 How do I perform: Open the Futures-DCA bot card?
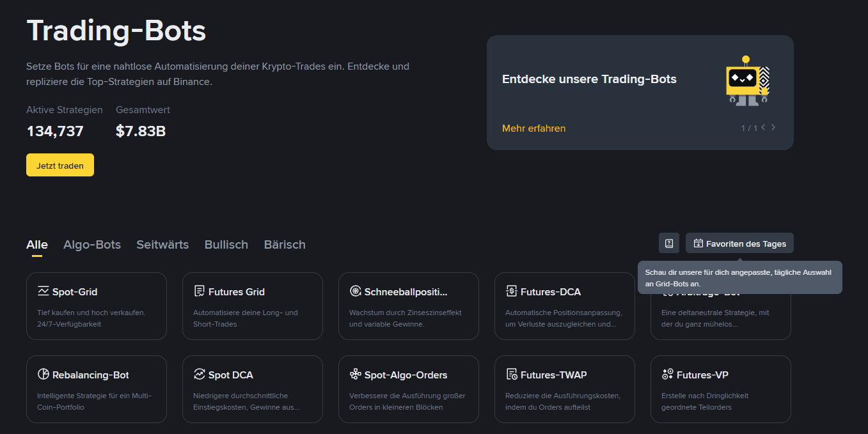click(x=565, y=306)
